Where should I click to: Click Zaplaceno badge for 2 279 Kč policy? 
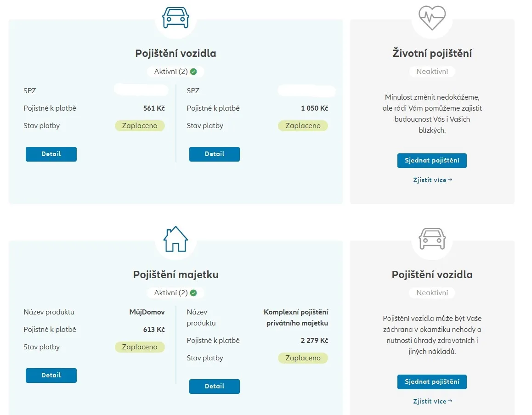(303, 358)
